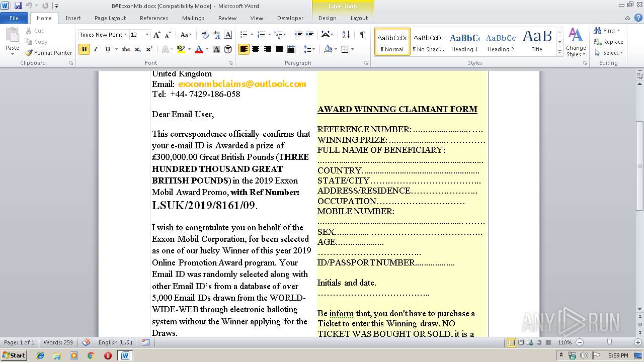Toggle Underline formatting
644x362 pixels.
[x=108, y=49]
